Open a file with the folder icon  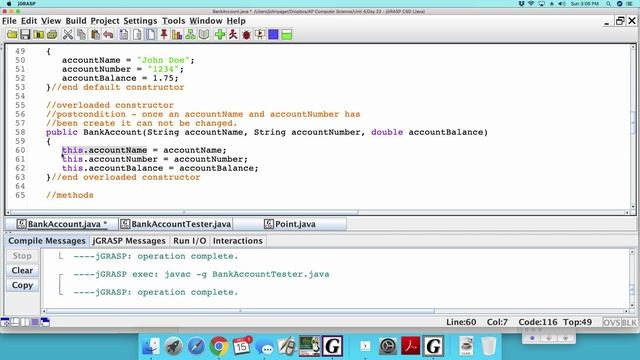(12, 35)
